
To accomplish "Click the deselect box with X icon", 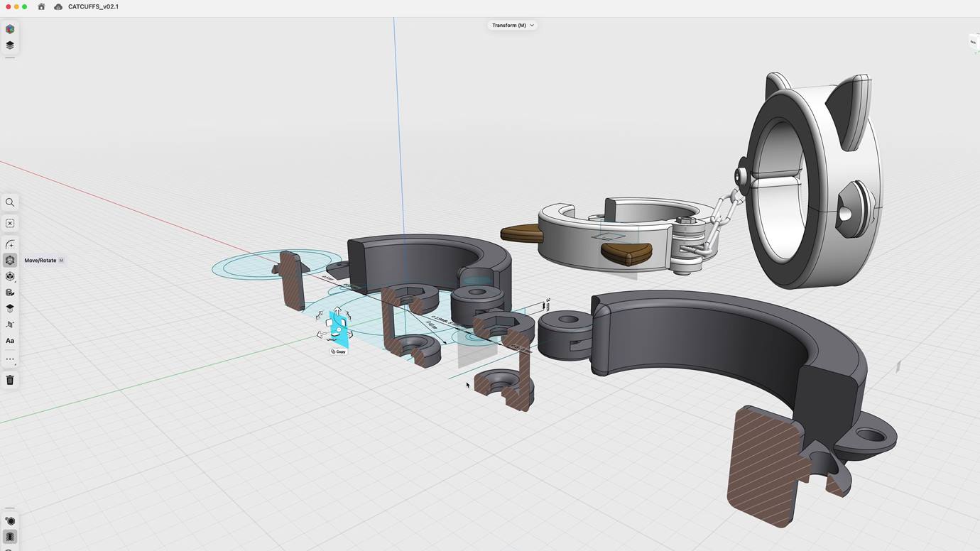I will [x=10, y=223].
